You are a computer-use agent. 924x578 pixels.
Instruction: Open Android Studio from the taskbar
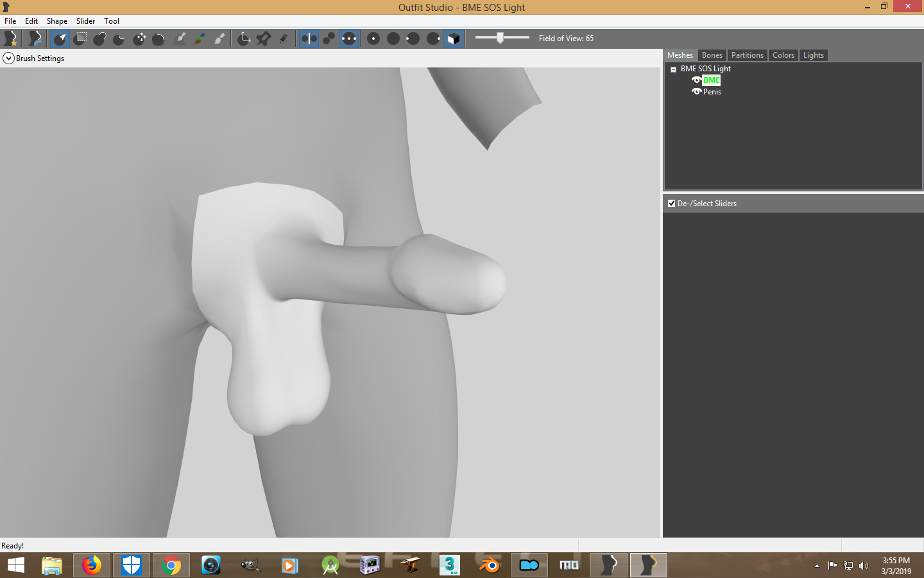(330, 565)
